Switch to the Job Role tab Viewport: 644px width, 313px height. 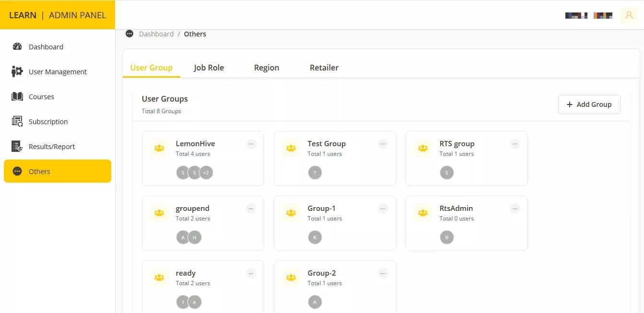click(x=209, y=68)
